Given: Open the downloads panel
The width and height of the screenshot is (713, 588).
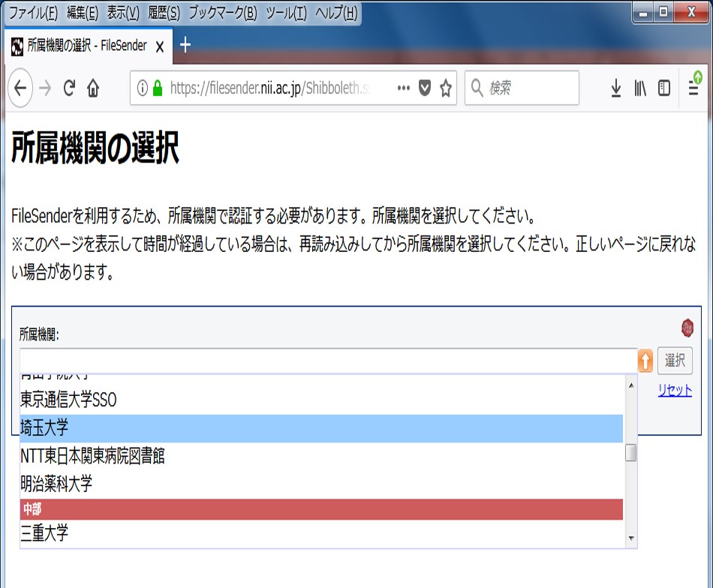Looking at the screenshot, I should [615, 88].
